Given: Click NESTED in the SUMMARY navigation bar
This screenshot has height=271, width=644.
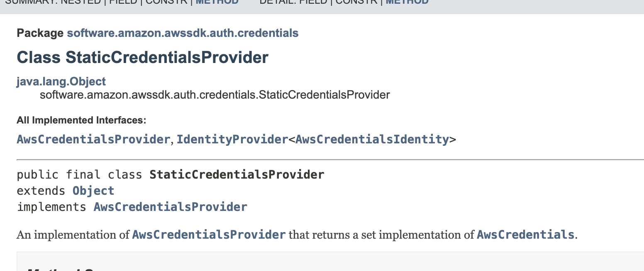Looking at the screenshot, I should [81, 2].
